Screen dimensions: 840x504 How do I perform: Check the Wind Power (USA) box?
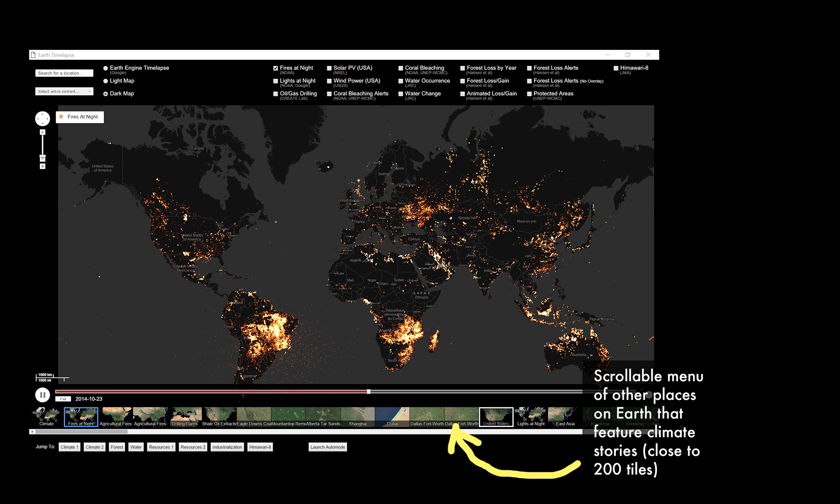(329, 81)
